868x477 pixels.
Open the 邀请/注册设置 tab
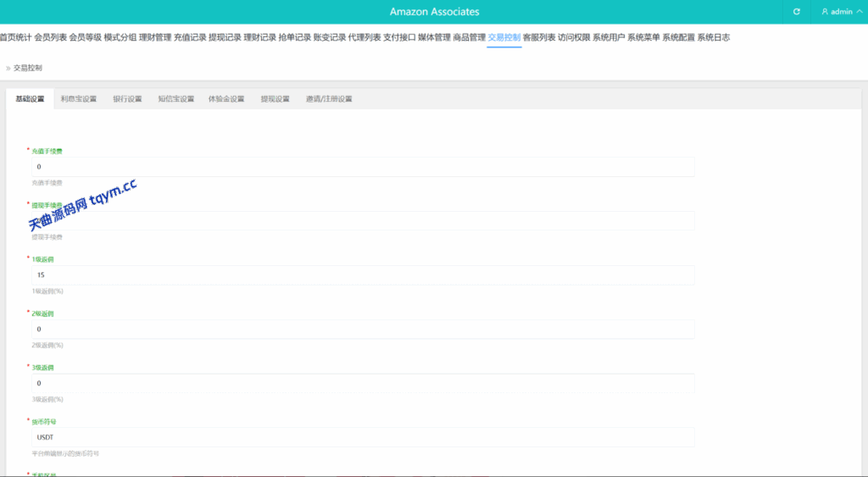click(329, 98)
